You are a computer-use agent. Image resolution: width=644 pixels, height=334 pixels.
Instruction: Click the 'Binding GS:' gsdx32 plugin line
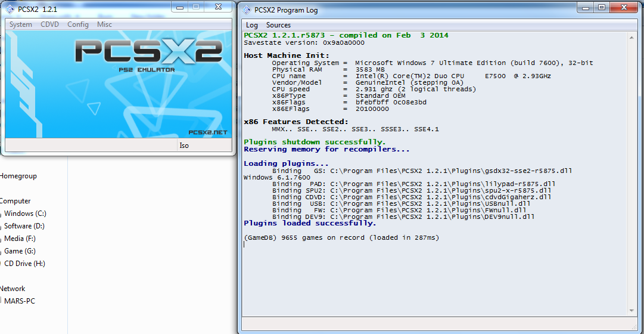(422, 171)
